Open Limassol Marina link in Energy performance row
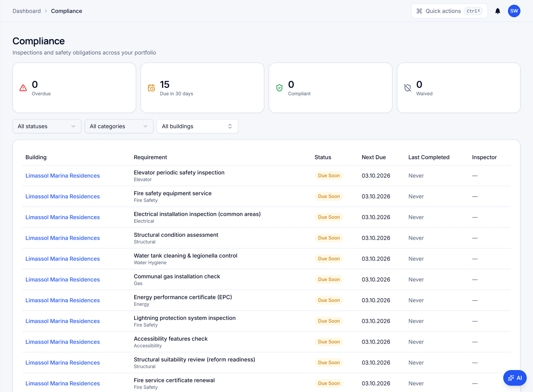The width and height of the screenshot is (533, 392). coord(63,301)
